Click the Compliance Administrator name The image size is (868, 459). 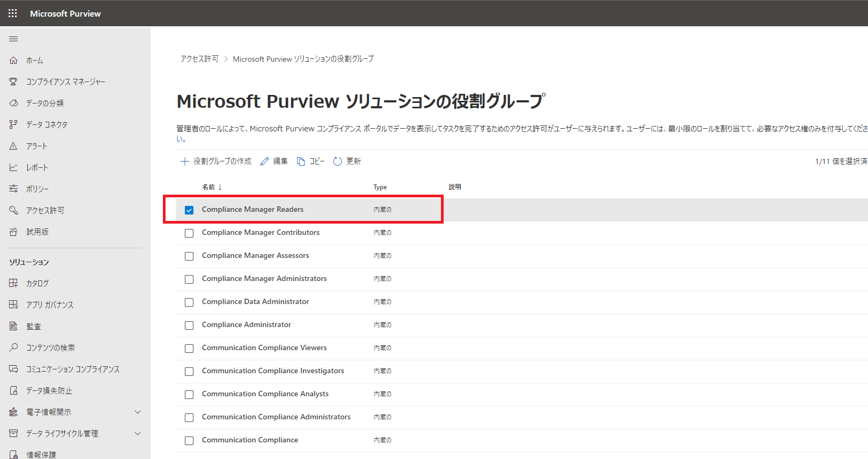coord(246,325)
